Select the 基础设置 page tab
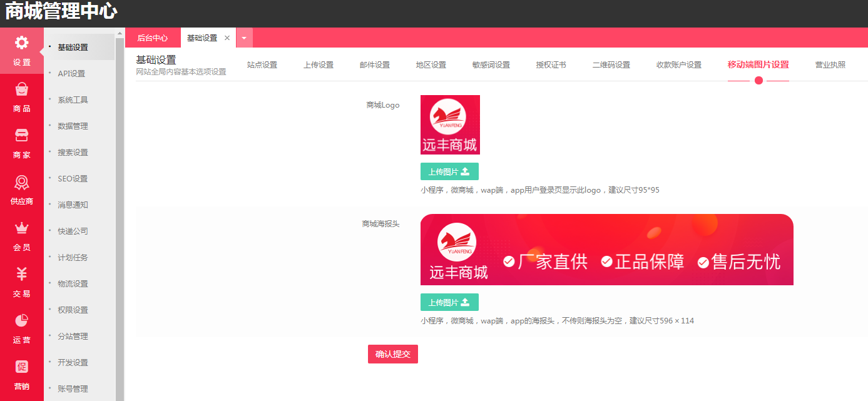 [202, 38]
